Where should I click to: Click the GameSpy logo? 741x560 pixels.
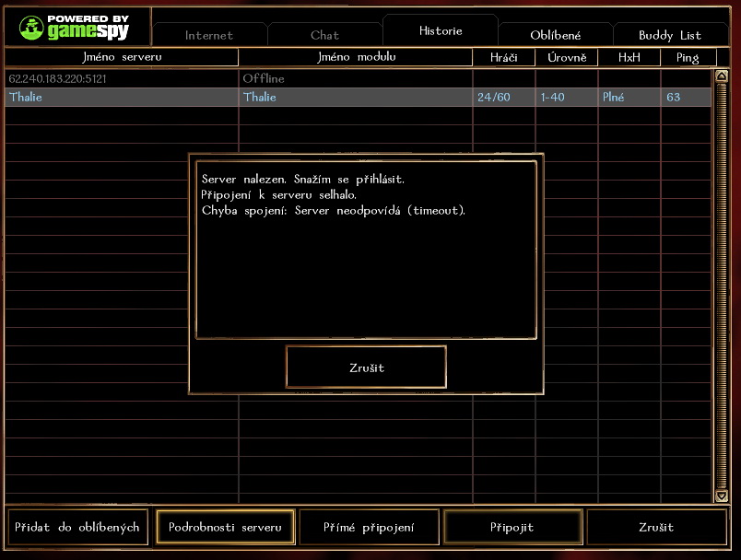click(76, 26)
